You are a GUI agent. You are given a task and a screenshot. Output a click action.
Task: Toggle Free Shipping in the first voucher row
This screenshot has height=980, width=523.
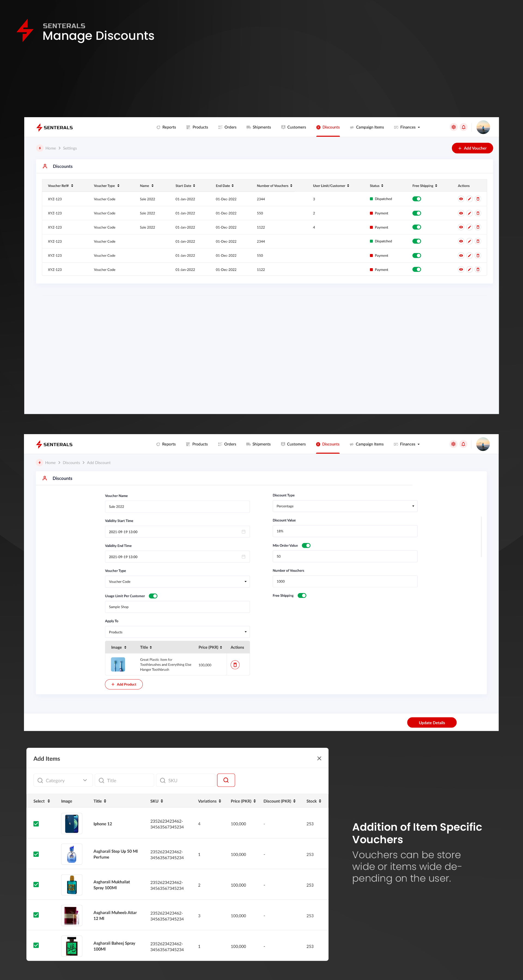pyautogui.click(x=416, y=199)
